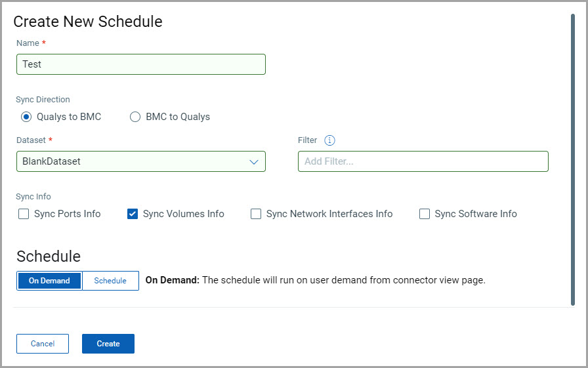Click the Dataset field label
The width and height of the screenshot is (588, 368).
tap(30, 140)
